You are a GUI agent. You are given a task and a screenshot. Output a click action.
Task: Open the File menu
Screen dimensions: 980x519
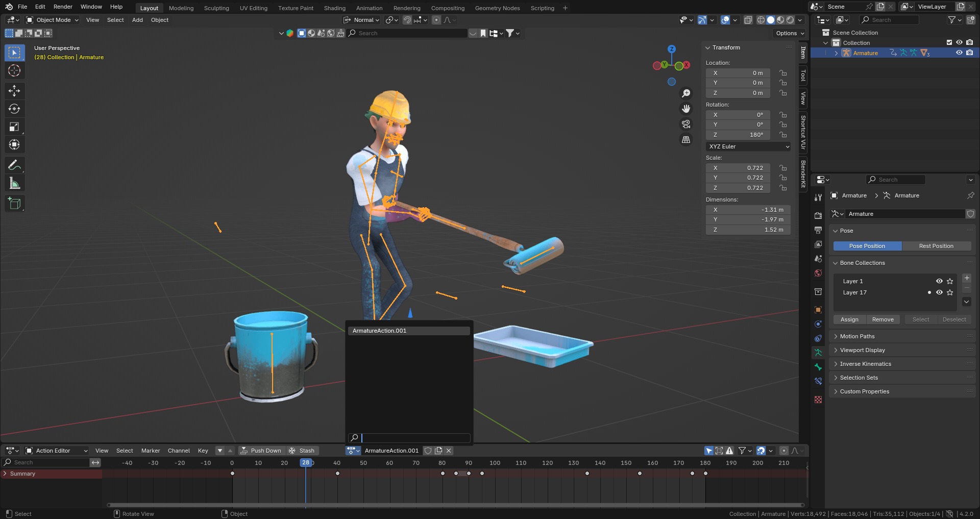22,7
